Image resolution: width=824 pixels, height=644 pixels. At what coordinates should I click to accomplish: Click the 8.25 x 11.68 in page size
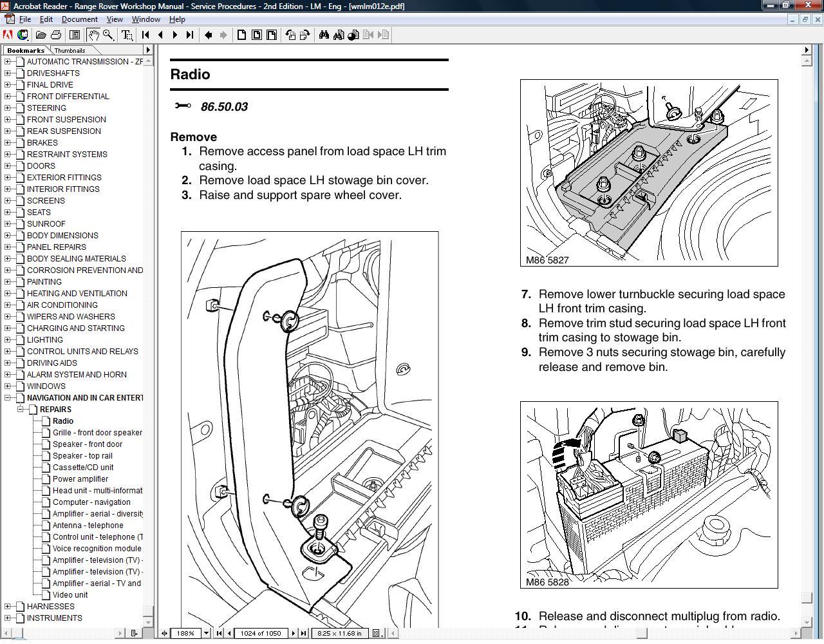coord(340,633)
